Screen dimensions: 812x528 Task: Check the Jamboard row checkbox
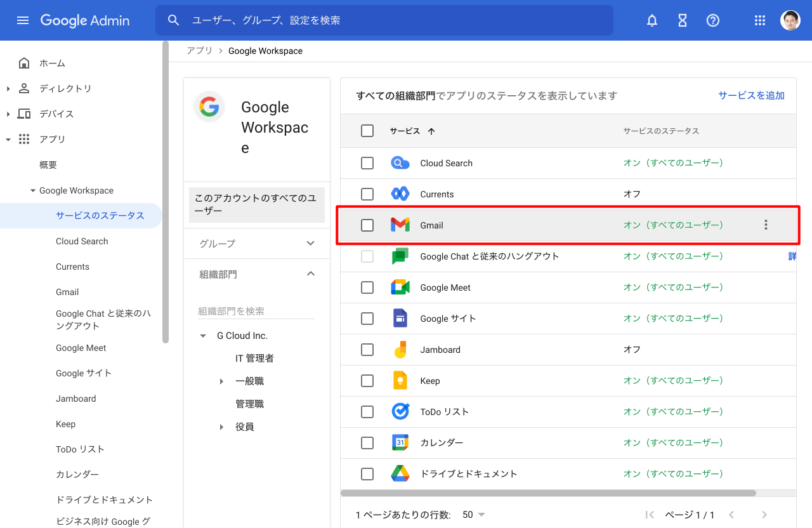(367, 350)
